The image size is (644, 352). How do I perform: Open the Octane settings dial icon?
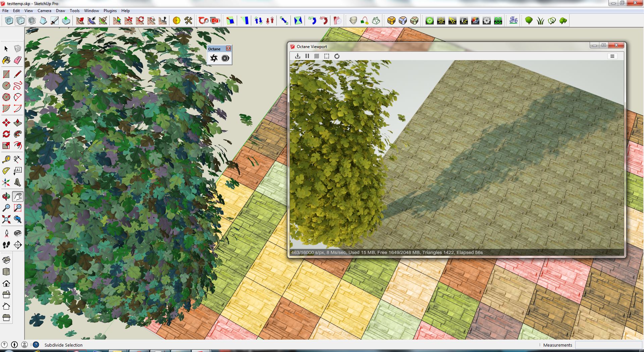tap(225, 58)
